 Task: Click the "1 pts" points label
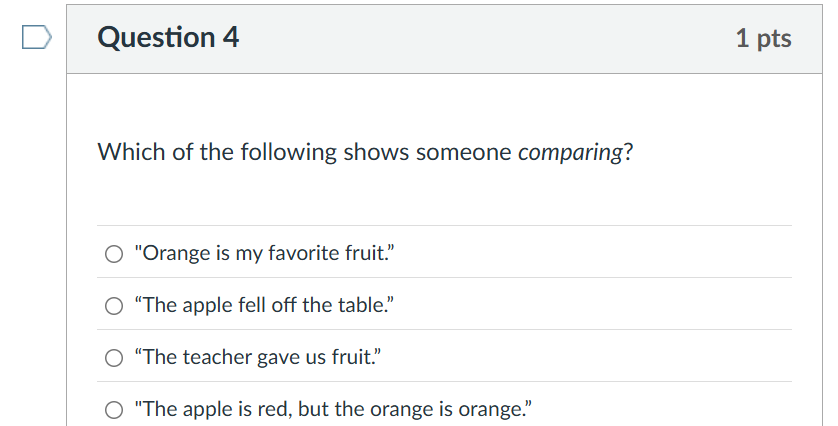[763, 38]
